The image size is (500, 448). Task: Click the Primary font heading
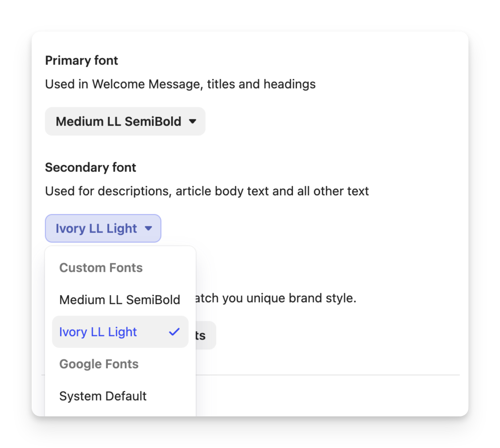(82, 61)
